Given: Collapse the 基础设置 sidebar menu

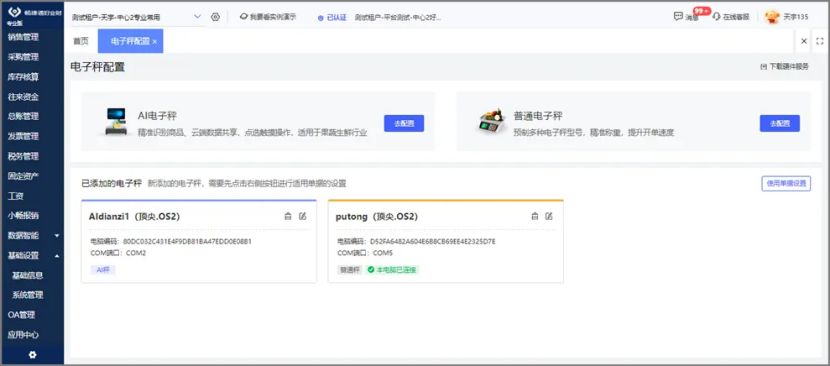Looking at the screenshot, I should point(32,255).
